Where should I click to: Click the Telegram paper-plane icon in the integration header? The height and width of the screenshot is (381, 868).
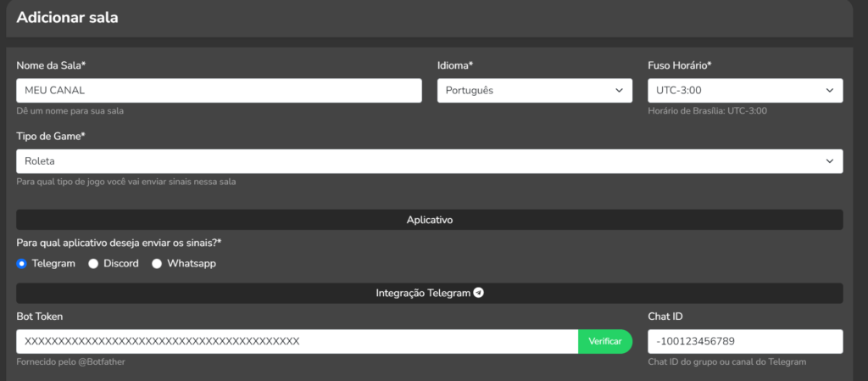[x=479, y=293]
